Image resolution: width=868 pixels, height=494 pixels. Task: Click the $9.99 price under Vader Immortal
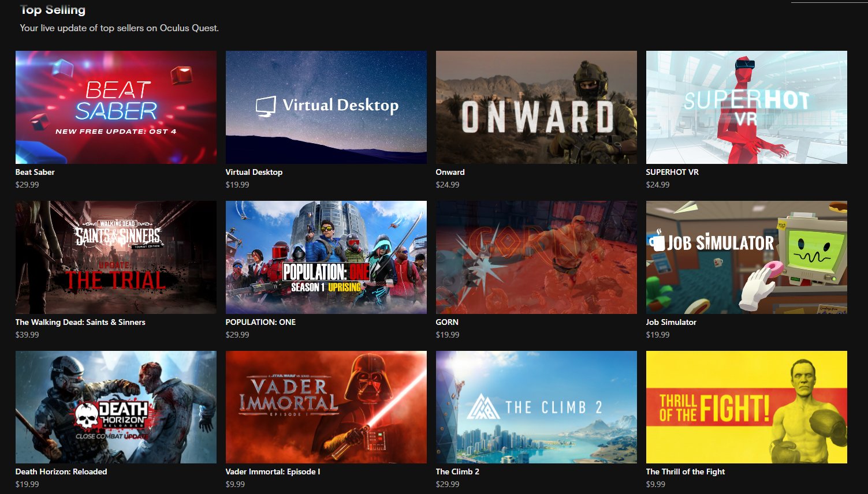point(235,484)
